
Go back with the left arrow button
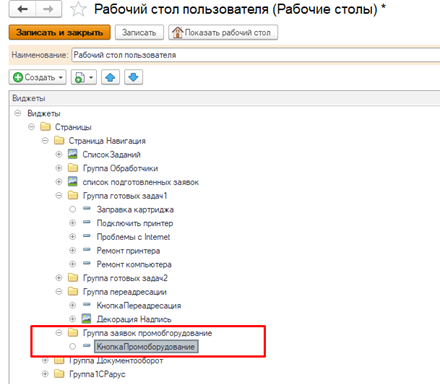click(22, 9)
